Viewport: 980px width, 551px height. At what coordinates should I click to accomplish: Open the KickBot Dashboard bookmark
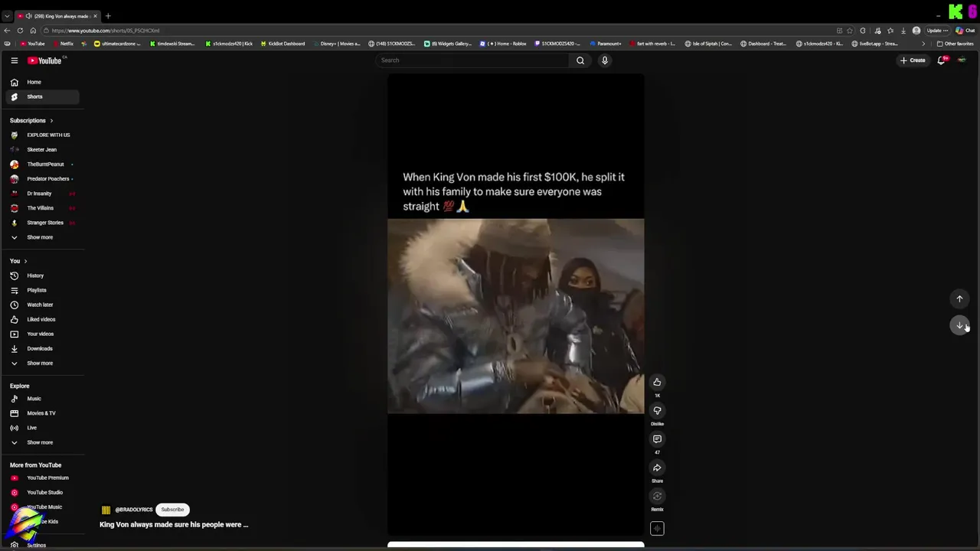coord(283,44)
